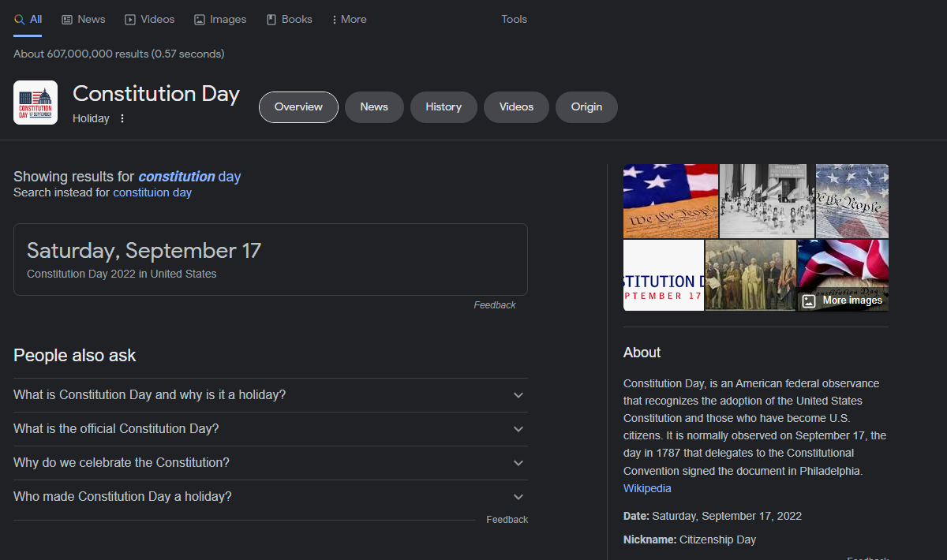Select the Origin chip
Image resolution: width=947 pixels, height=560 pixels.
586,107
